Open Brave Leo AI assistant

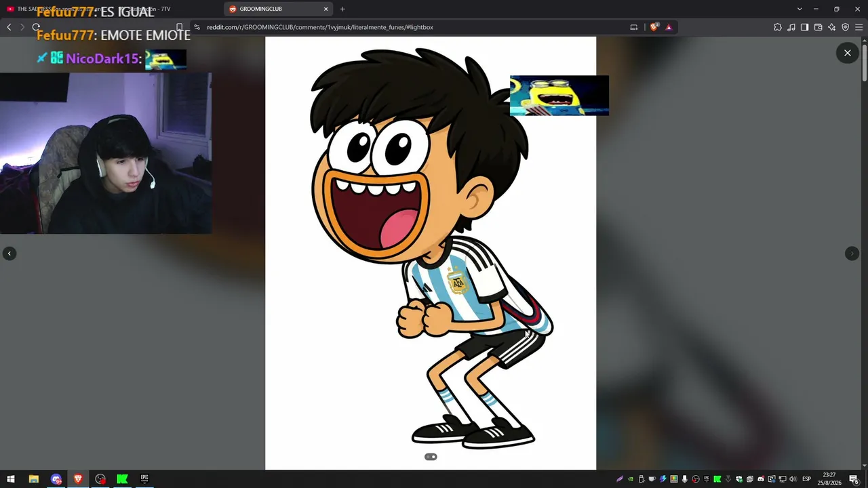[831, 27]
